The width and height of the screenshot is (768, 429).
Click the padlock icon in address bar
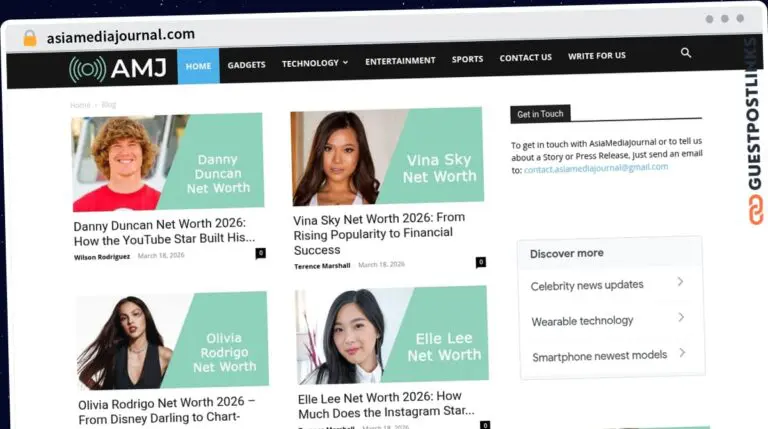coord(30,37)
